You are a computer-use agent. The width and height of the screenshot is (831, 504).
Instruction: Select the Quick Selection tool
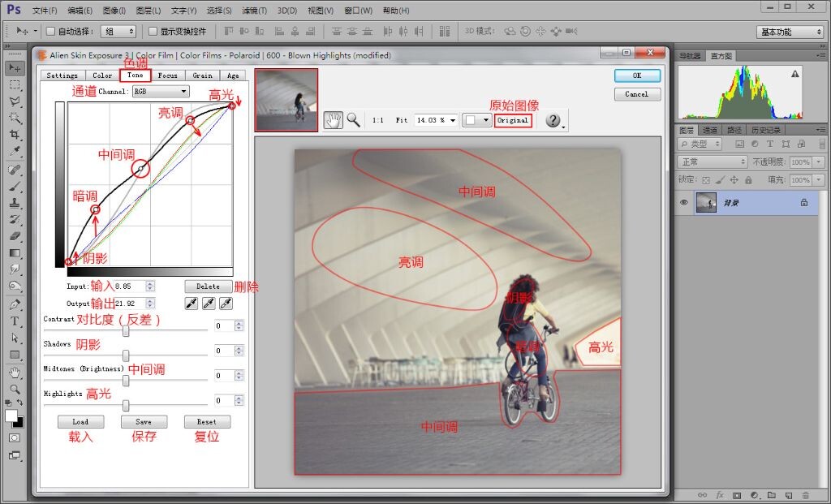(15, 118)
